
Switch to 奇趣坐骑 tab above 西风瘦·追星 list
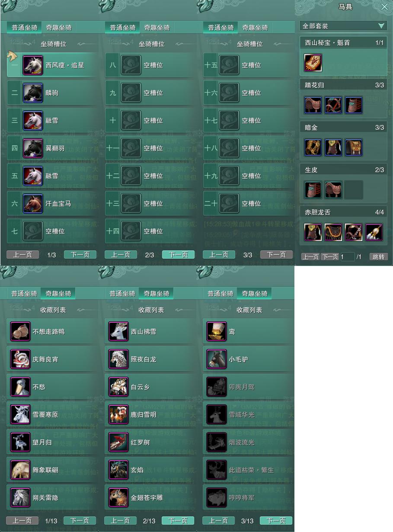pyautogui.click(x=59, y=28)
